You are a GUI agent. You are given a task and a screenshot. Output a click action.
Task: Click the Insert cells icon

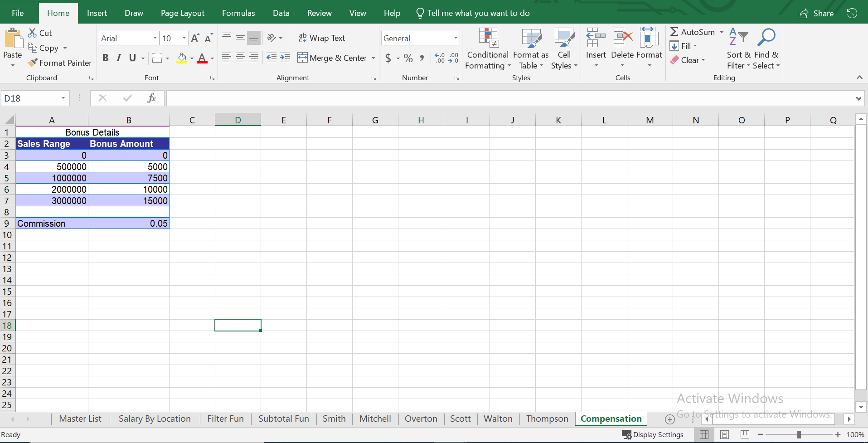click(x=596, y=38)
